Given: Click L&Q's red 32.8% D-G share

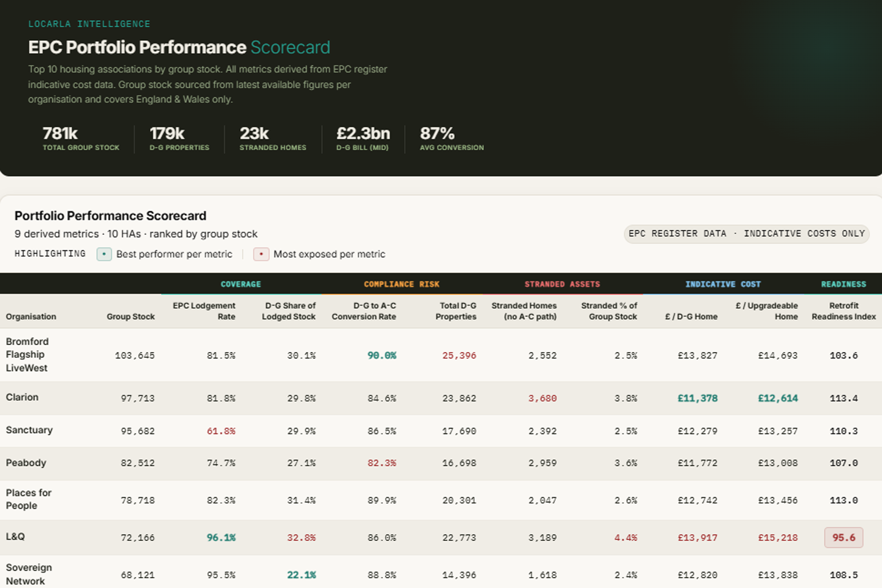Looking at the screenshot, I should pyautogui.click(x=301, y=538).
